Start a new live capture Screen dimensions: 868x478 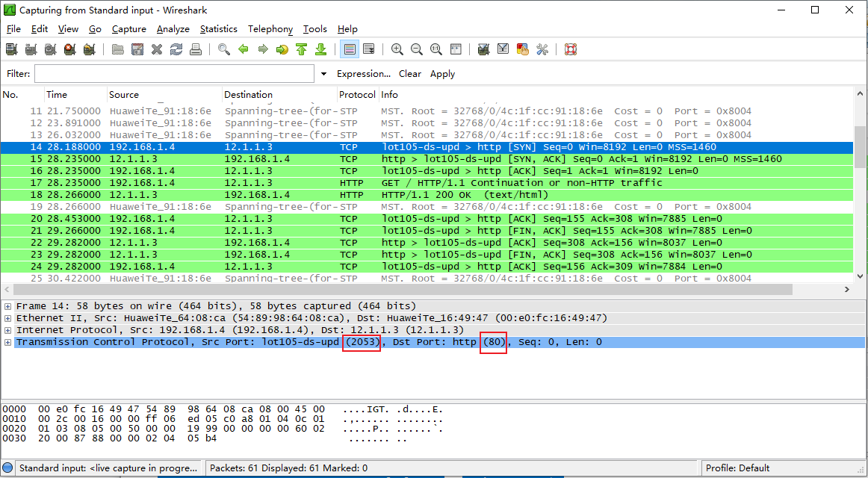point(50,50)
